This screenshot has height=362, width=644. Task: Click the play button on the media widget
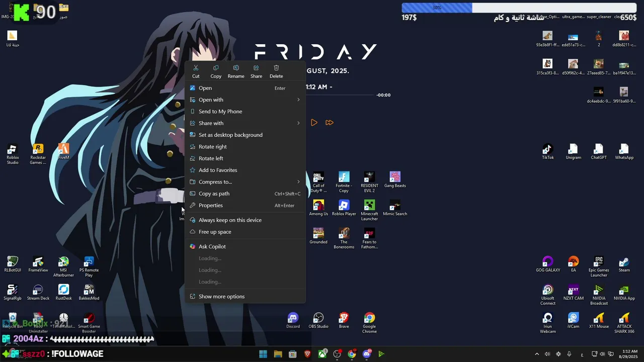pyautogui.click(x=314, y=123)
